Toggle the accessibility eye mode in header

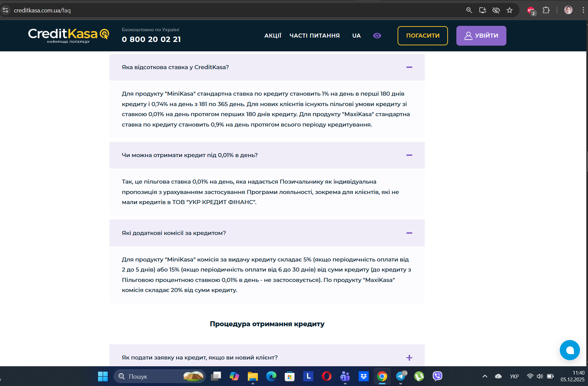coord(377,36)
